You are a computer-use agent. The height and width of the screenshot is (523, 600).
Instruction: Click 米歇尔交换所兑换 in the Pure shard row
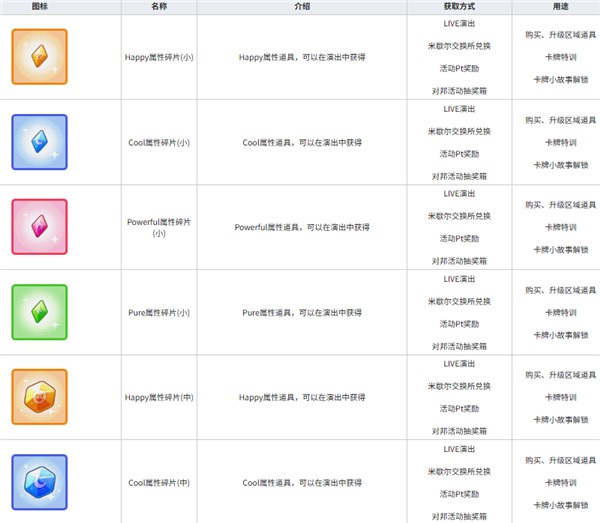(459, 301)
